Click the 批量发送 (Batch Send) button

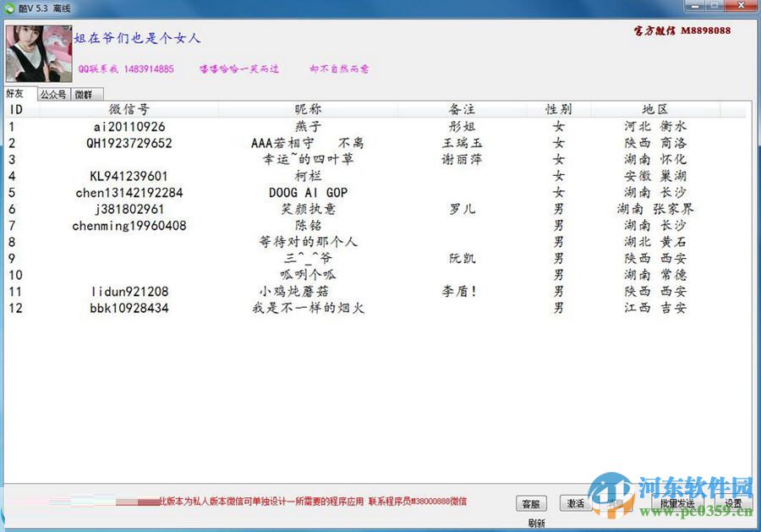click(676, 502)
